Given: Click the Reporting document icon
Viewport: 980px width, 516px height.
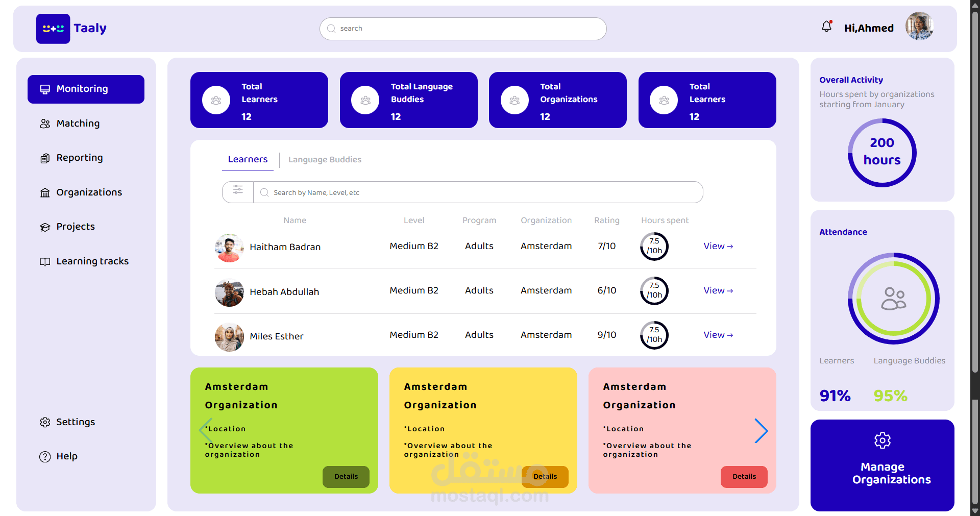Looking at the screenshot, I should [45, 158].
